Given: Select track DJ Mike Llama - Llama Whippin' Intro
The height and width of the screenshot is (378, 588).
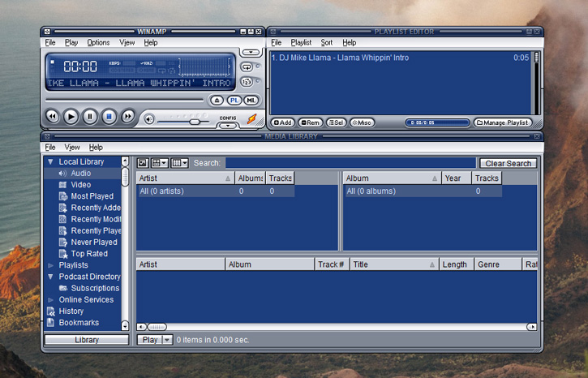Looking at the screenshot, I should coord(400,58).
